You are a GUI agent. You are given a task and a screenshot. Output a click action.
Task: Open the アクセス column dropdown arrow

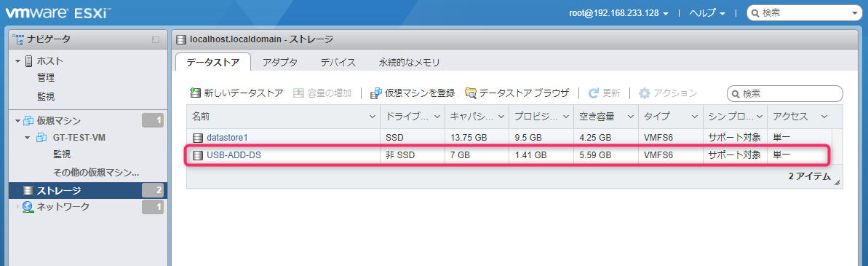(x=824, y=117)
